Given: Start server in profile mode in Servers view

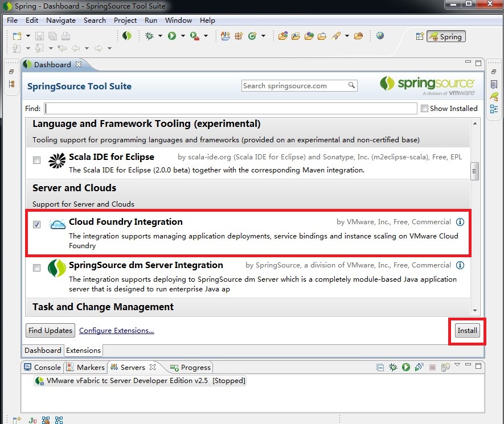Looking at the screenshot, I should click(419, 367).
